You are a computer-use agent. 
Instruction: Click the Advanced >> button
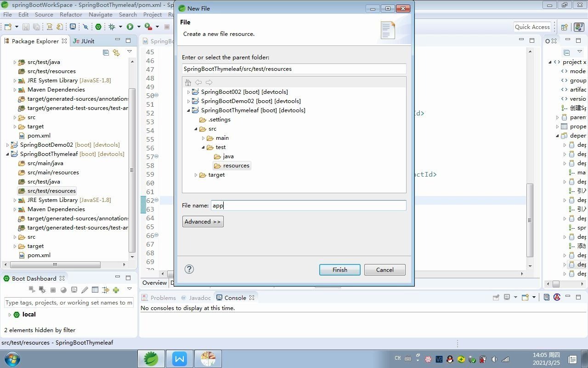[203, 221]
